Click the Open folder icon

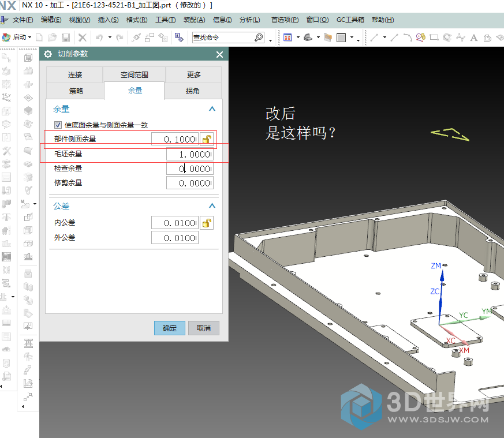[x=52, y=38]
